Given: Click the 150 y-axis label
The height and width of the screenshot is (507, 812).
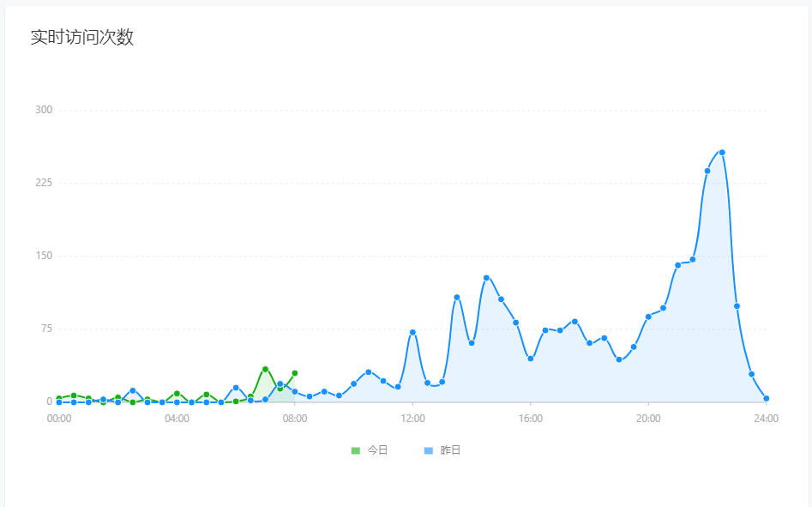Looking at the screenshot, I should coord(44,256).
